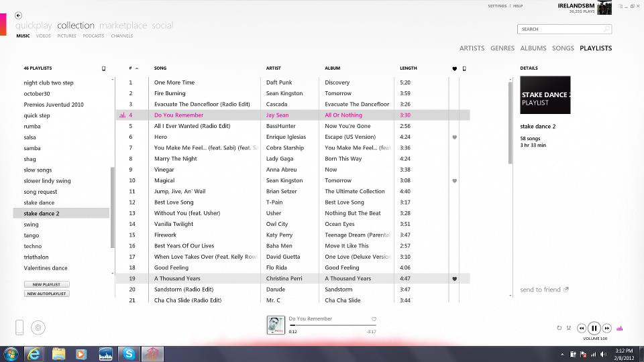Sort by ARTIST column header
This screenshot has width=644, height=362.
pos(274,68)
